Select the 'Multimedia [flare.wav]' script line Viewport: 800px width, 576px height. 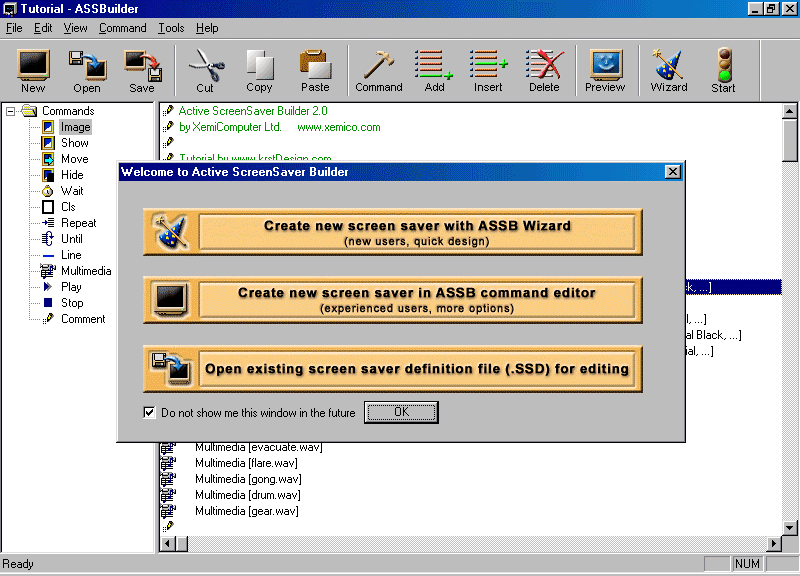[246, 463]
